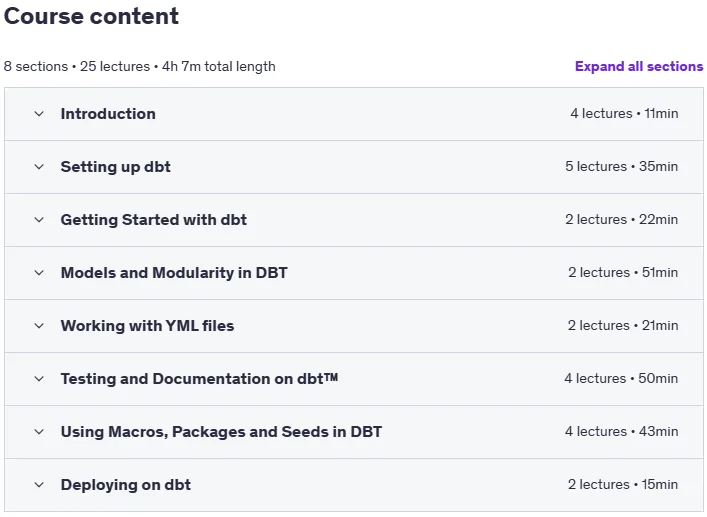The image size is (707, 517).
Task: Click Expand all sections link
Action: pyautogui.click(x=639, y=66)
